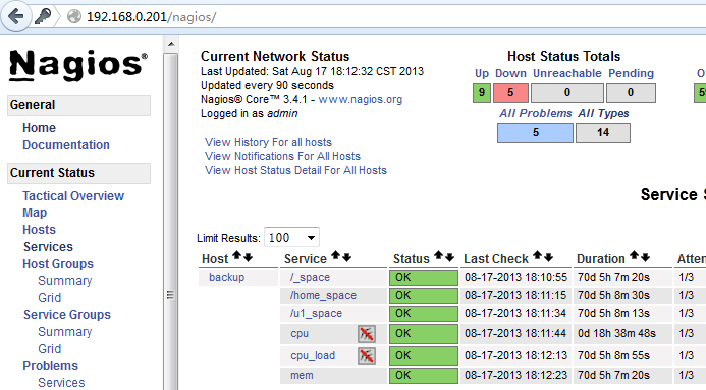706x390 pixels.
Task: Sort Last Check column descending
Action: pos(548,257)
